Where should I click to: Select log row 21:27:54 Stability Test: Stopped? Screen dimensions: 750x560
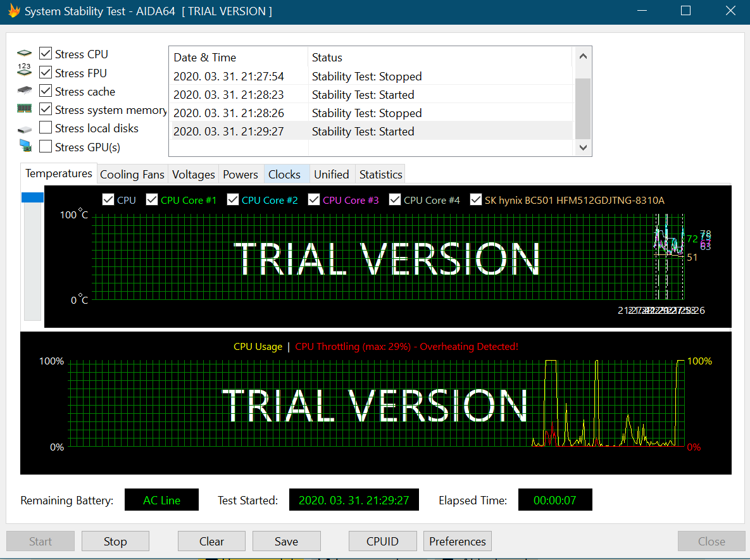point(372,76)
